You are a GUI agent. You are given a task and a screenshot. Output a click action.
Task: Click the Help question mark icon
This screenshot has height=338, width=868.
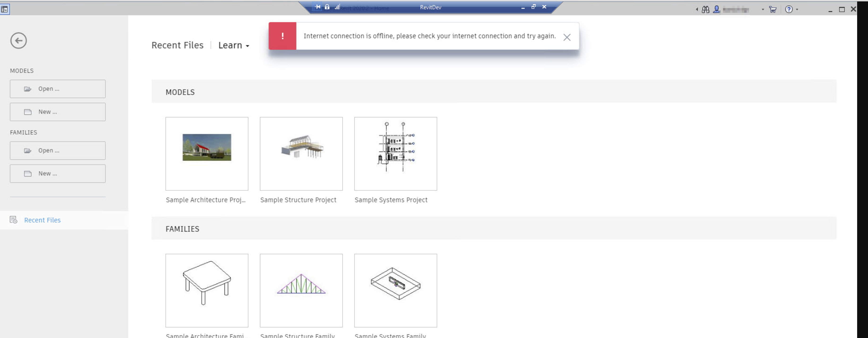pos(788,9)
